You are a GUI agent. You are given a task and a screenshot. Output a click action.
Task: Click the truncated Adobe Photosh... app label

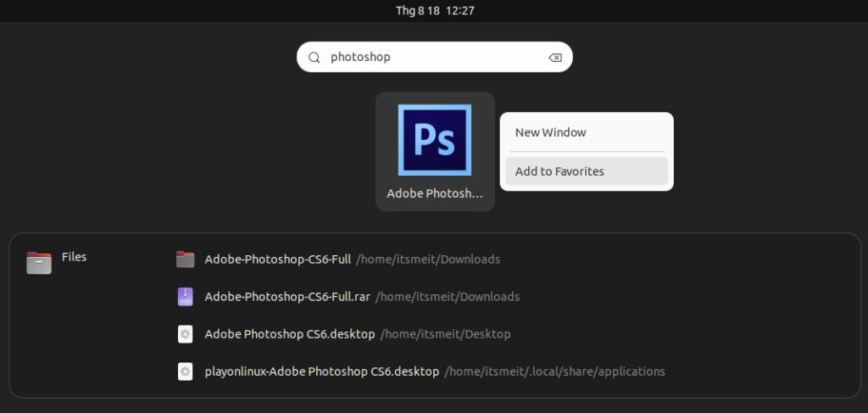(x=434, y=193)
